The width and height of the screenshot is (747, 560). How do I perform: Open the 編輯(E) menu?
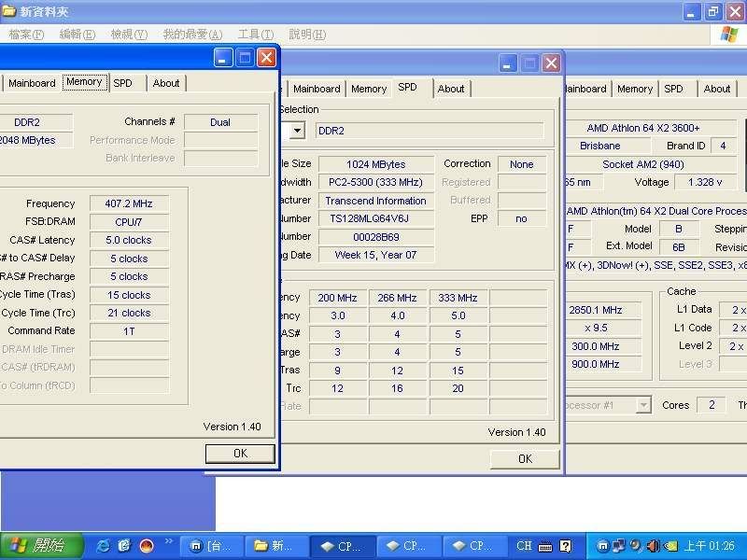point(78,35)
